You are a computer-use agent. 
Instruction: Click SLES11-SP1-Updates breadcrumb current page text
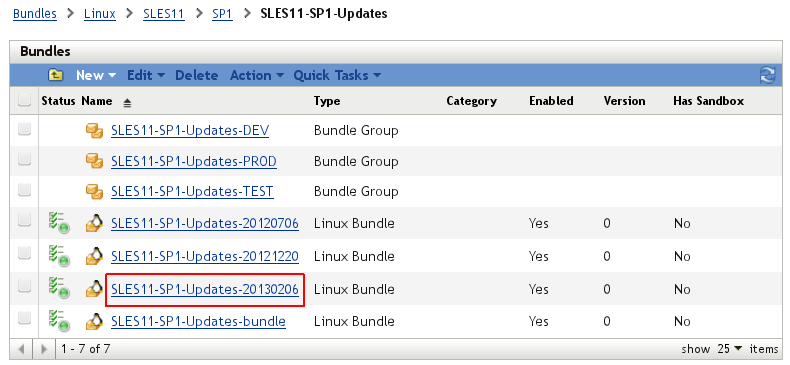324,14
